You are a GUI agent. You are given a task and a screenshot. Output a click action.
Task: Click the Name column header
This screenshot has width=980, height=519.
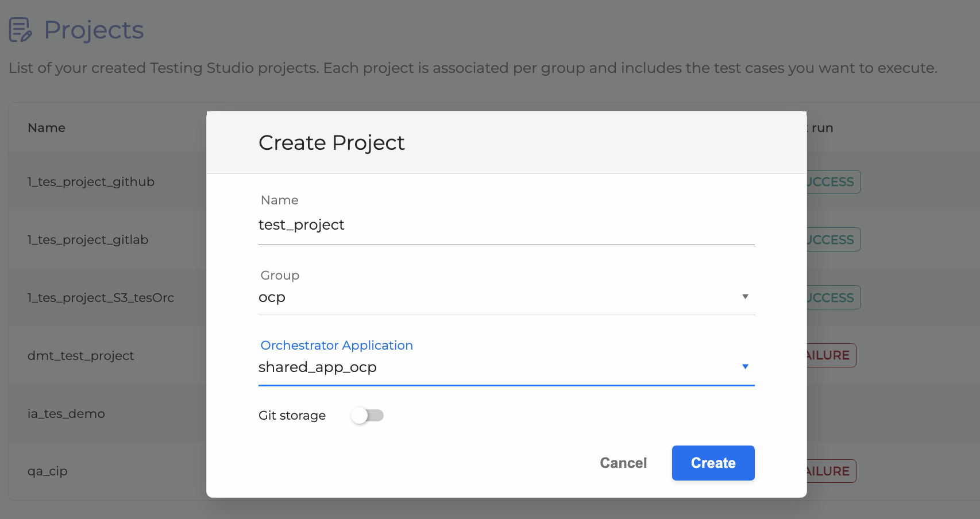(x=47, y=127)
